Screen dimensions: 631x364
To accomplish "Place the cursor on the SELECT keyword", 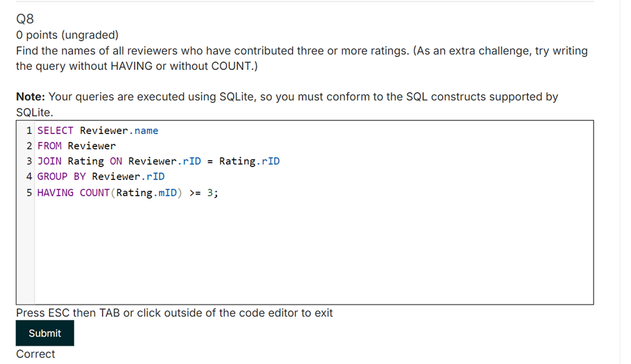I will pyautogui.click(x=55, y=131).
